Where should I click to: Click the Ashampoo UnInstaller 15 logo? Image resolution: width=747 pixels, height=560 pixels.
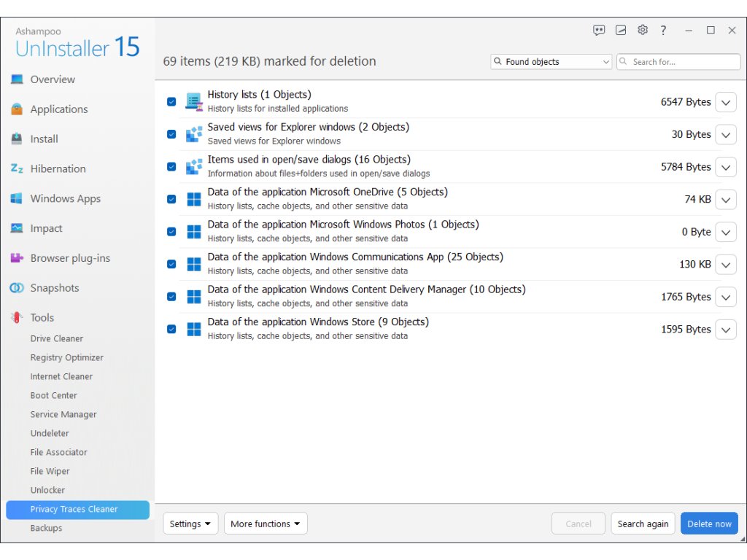coord(77,43)
